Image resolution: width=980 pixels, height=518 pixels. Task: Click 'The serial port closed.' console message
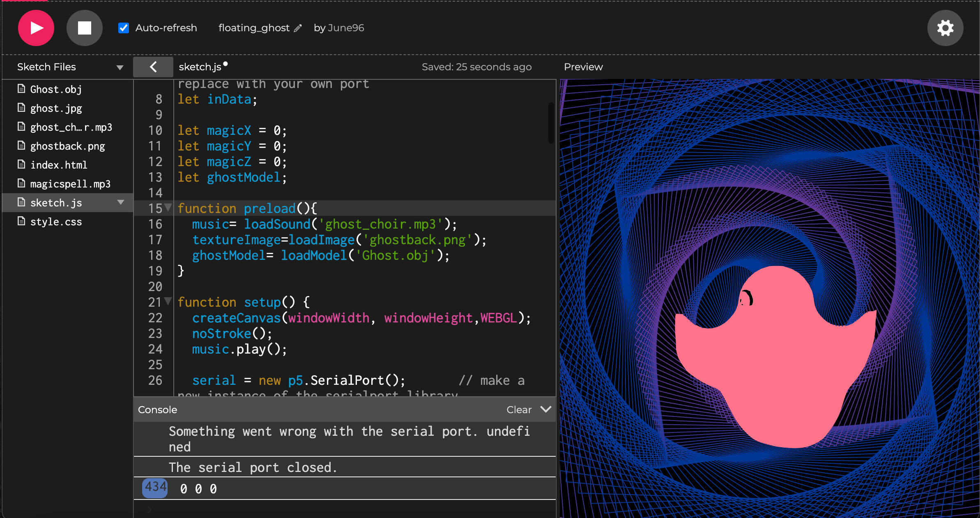coord(253,467)
